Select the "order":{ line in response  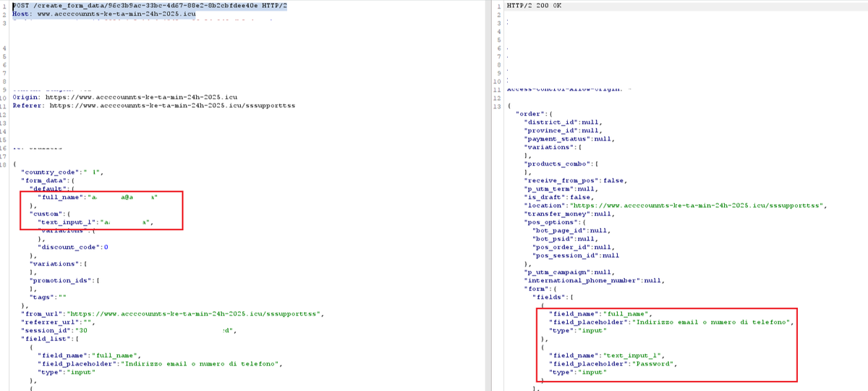(535, 114)
